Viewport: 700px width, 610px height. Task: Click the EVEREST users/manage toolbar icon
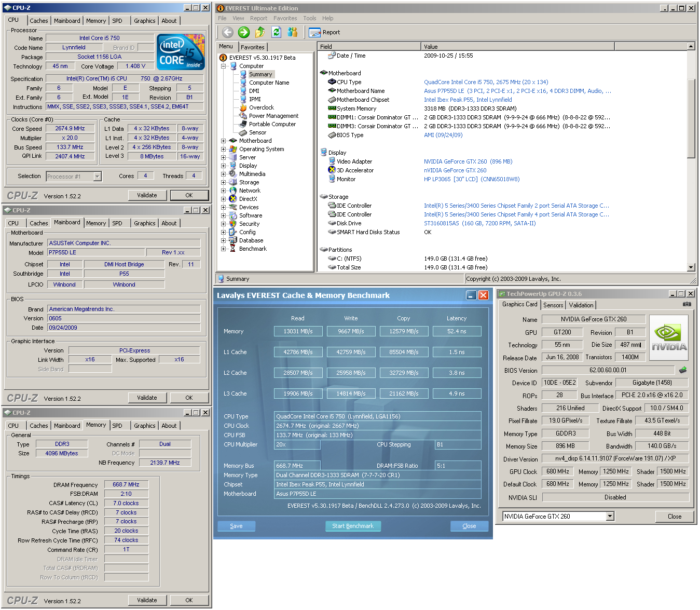coord(293,32)
